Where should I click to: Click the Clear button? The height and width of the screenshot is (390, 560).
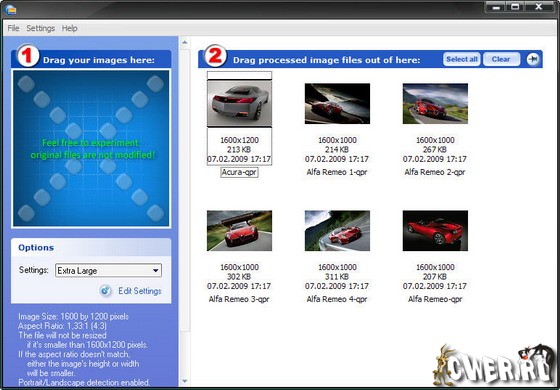tap(501, 59)
